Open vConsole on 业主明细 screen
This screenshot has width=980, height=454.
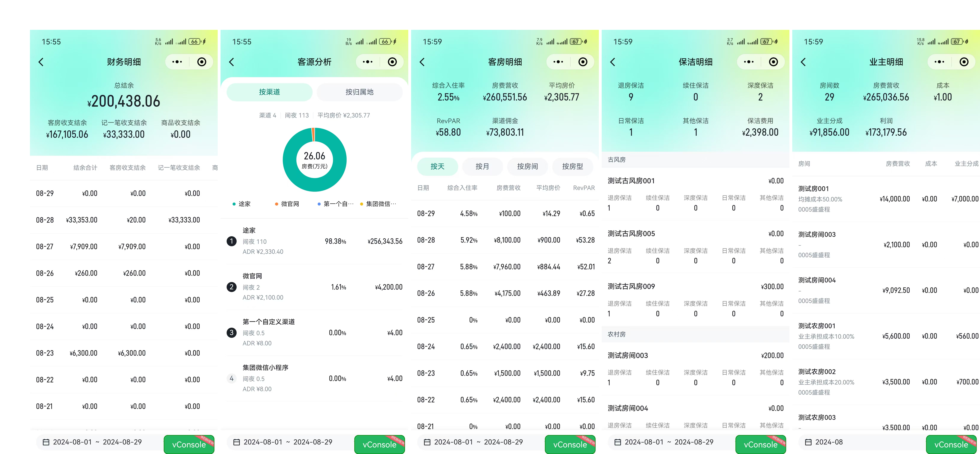[x=952, y=444]
